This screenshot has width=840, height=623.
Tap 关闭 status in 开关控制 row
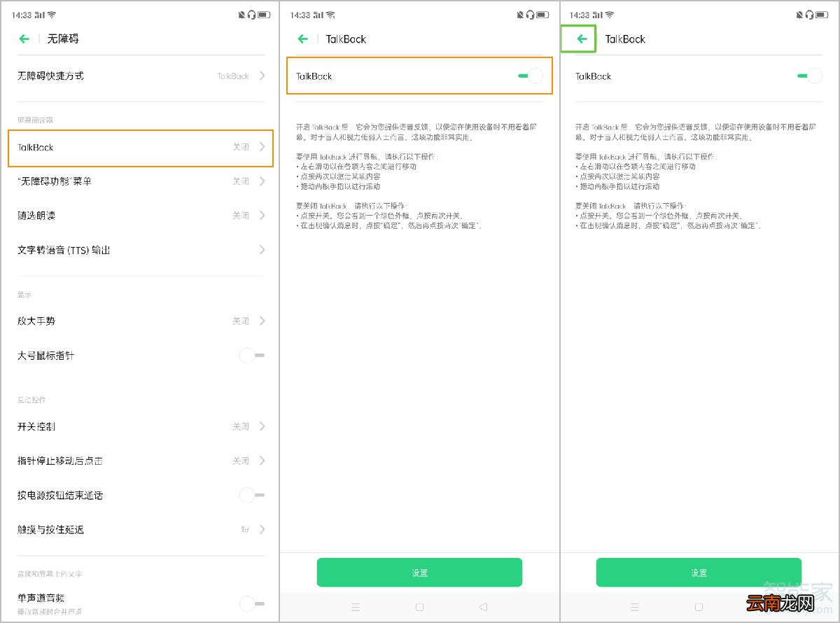pyautogui.click(x=241, y=426)
